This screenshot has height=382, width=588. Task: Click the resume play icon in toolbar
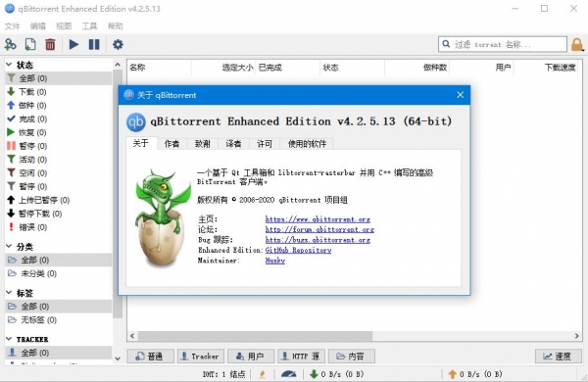(73, 45)
